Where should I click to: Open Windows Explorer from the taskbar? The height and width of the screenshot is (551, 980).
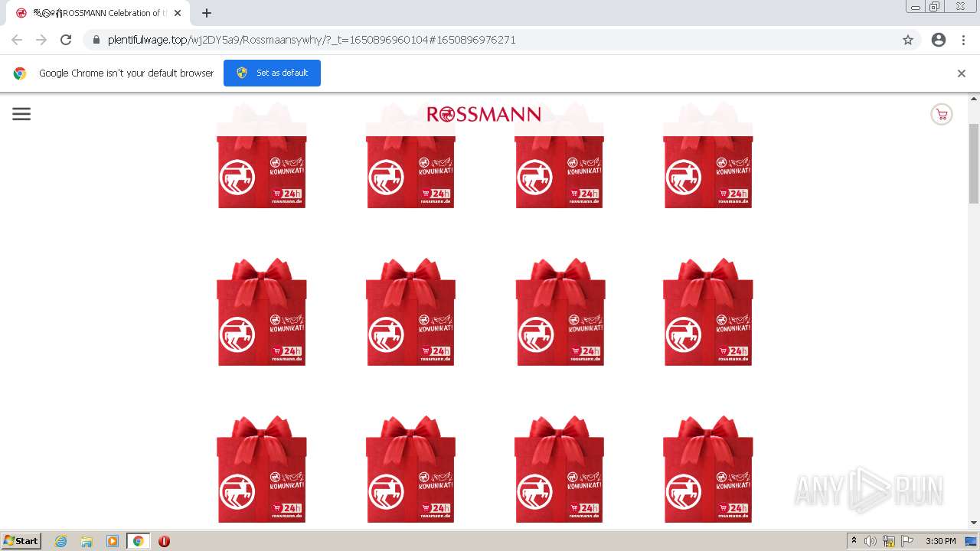(87, 541)
